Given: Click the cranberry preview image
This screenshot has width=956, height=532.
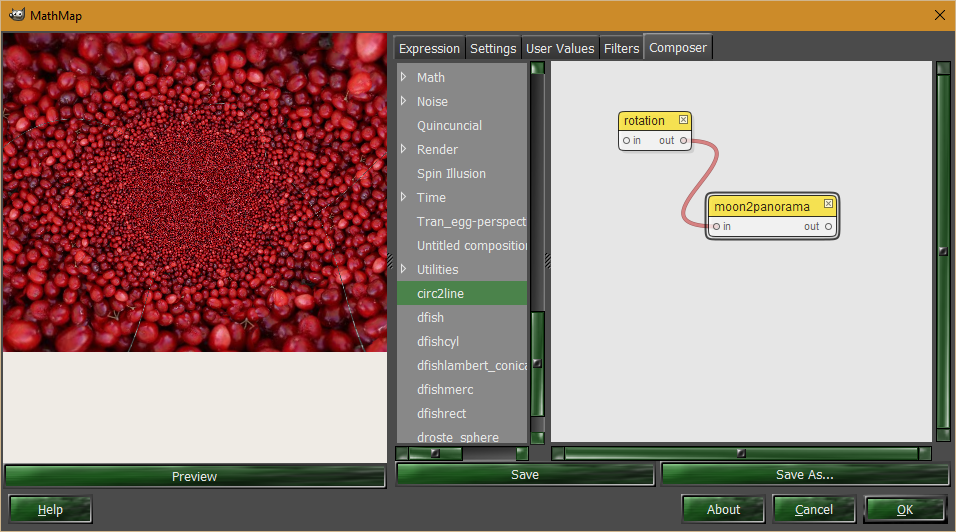Looking at the screenshot, I should point(194,193).
